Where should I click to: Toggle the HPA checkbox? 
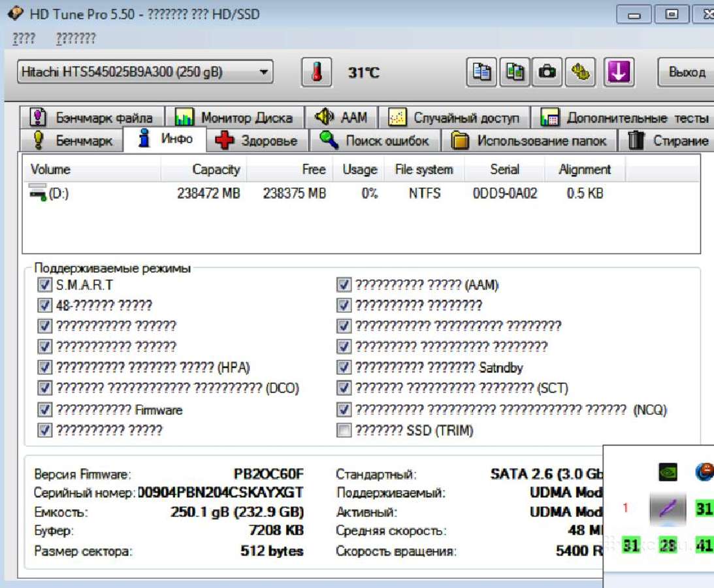click(x=44, y=367)
